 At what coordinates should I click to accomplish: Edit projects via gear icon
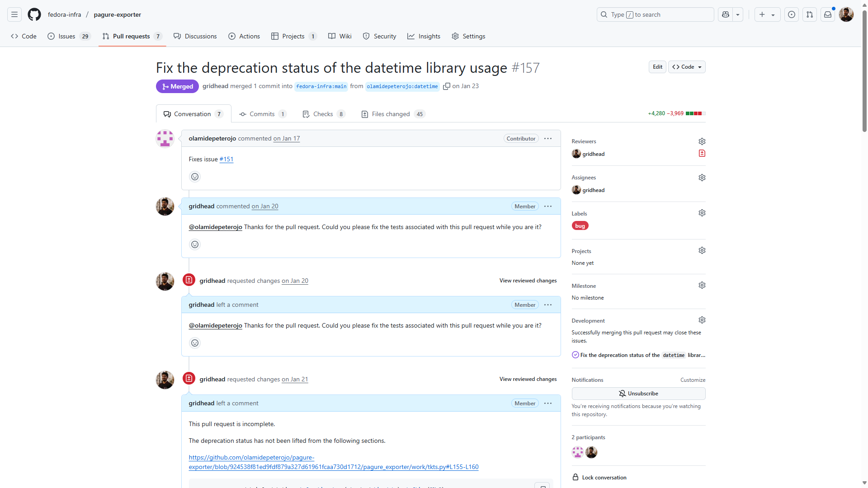click(702, 250)
